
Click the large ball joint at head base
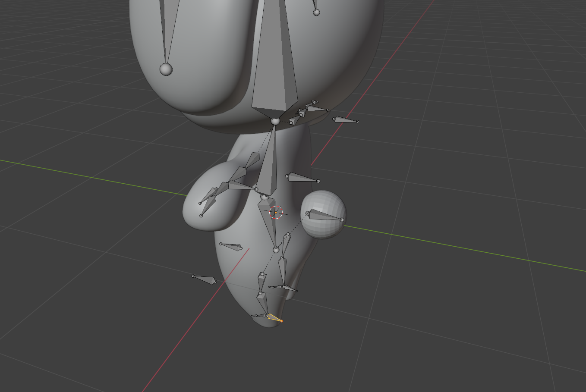pyautogui.click(x=275, y=122)
